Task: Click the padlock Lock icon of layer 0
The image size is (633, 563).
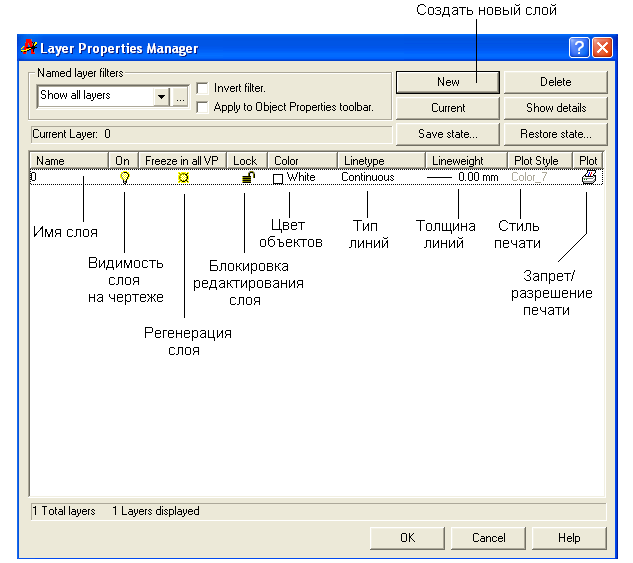Action: (248, 178)
